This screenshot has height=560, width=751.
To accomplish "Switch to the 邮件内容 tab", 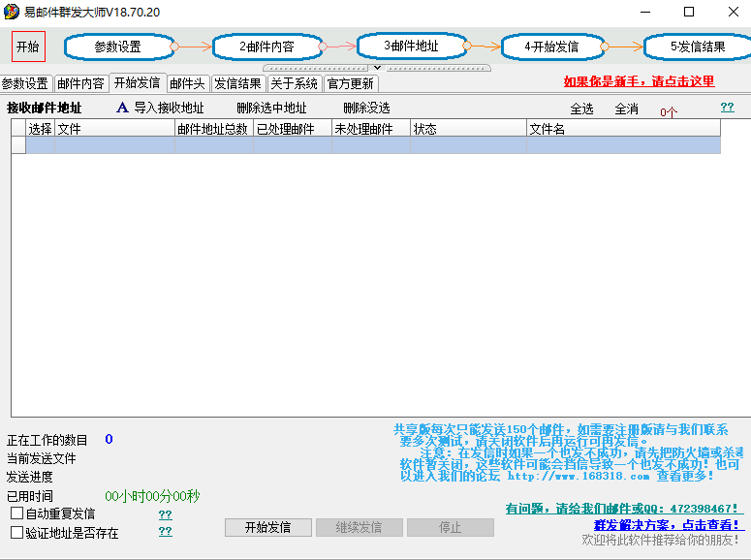I will coord(80,83).
